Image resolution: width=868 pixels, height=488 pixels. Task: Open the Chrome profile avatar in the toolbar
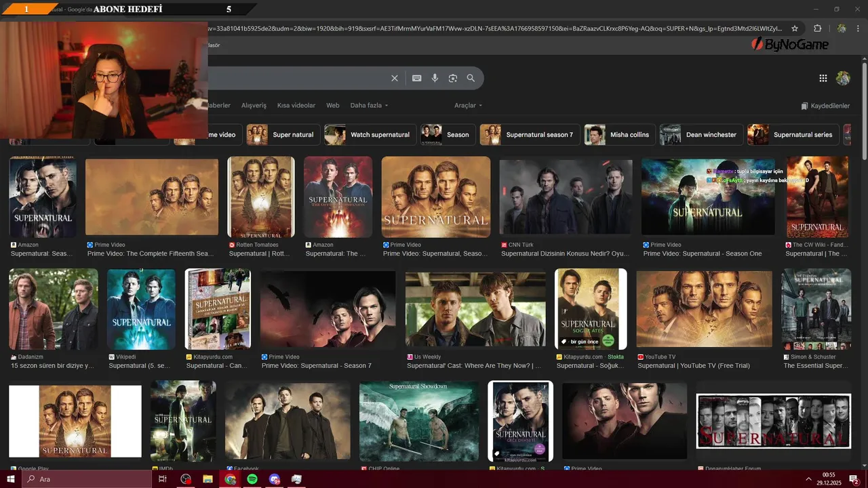point(842,28)
